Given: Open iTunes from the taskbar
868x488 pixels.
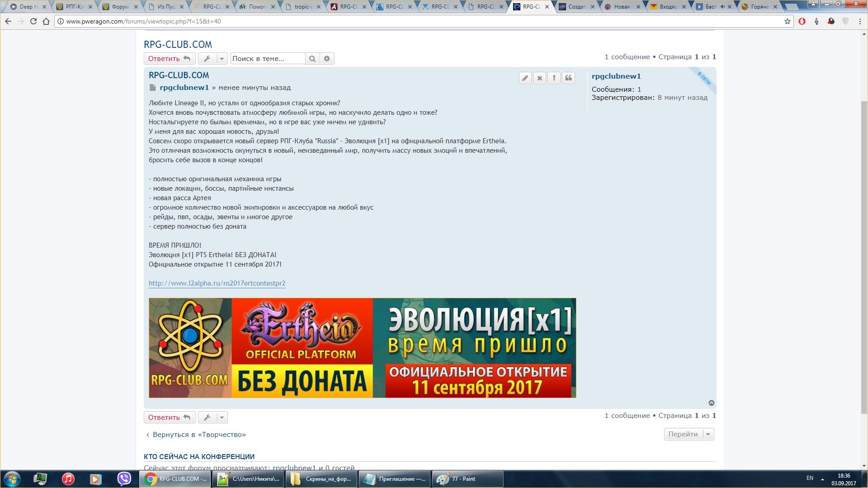Looking at the screenshot, I should click(68, 479).
